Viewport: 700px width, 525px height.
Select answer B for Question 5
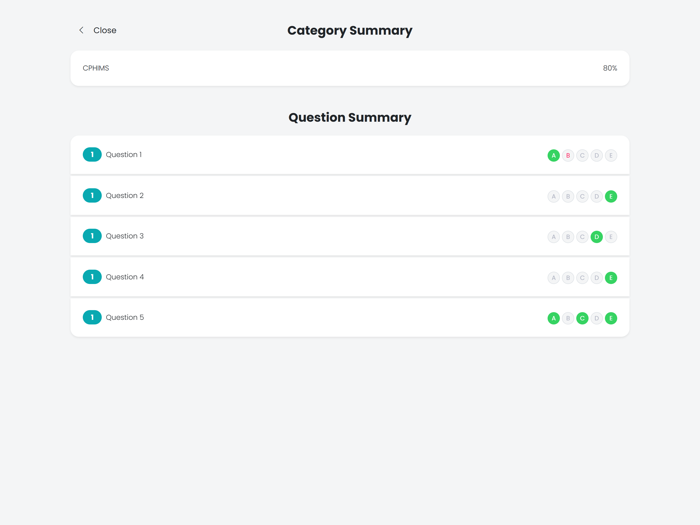coord(568,318)
